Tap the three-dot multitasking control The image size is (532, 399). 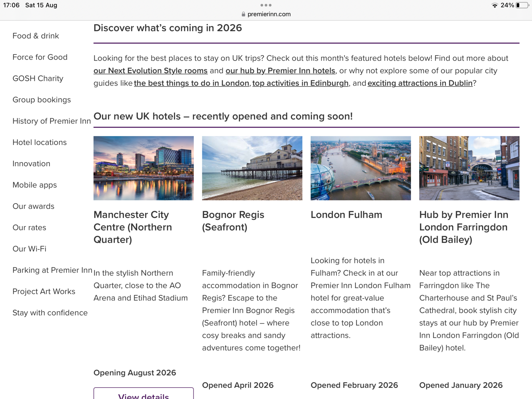[x=266, y=5]
